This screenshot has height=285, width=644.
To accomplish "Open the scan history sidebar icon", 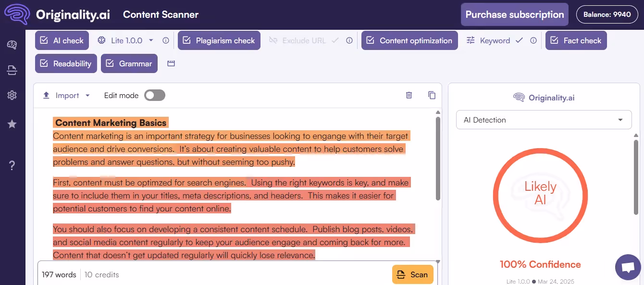I will tap(12, 71).
